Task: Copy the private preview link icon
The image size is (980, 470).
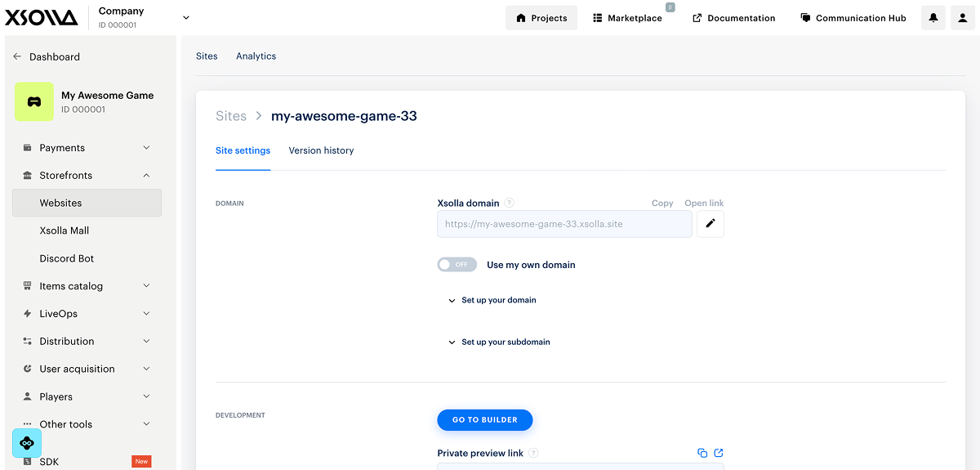Action: (x=702, y=453)
